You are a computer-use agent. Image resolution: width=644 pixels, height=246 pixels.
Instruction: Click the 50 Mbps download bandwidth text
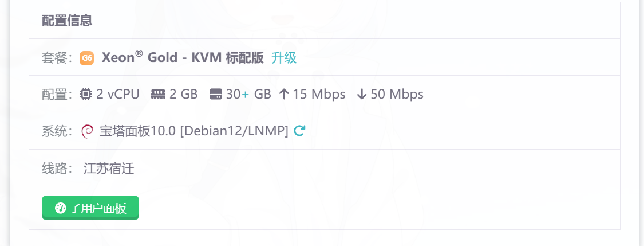[397, 94]
